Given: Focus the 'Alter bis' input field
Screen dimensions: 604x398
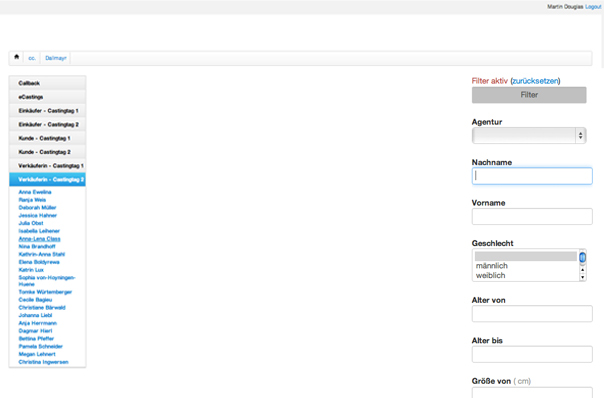Looking at the screenshot, I should click(x=532, y=354).
